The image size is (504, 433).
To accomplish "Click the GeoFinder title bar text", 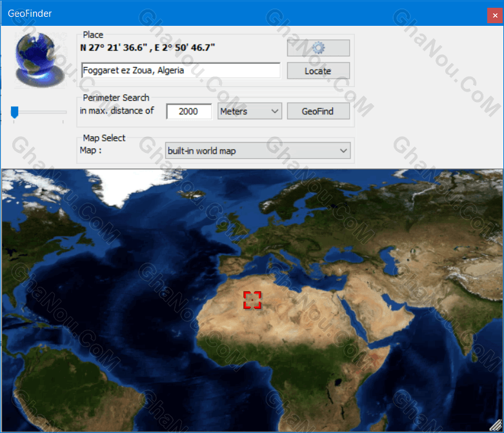I will coord(30,14).
